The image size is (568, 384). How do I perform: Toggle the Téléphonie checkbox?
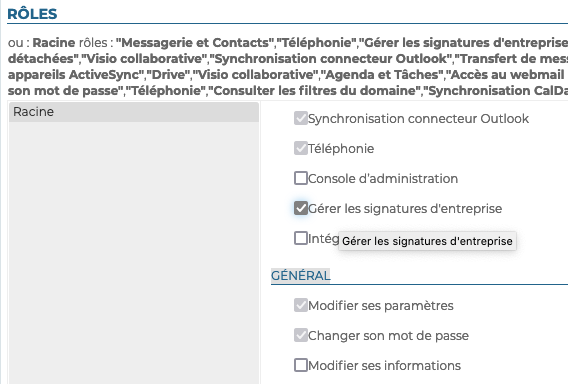[301, 148]
